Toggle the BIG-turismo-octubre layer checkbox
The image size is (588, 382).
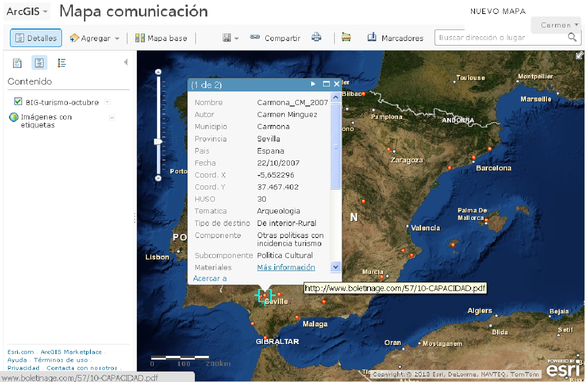point(18,101)
